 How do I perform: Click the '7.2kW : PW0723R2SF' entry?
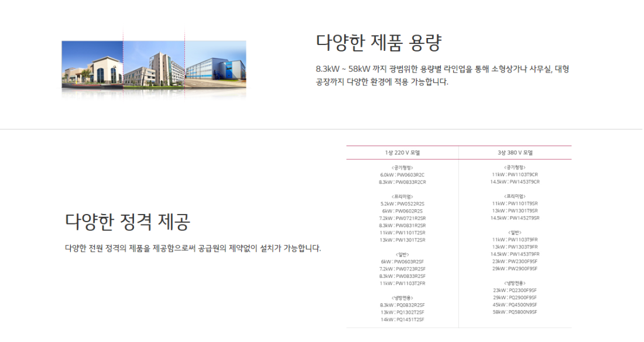point(403,269)
